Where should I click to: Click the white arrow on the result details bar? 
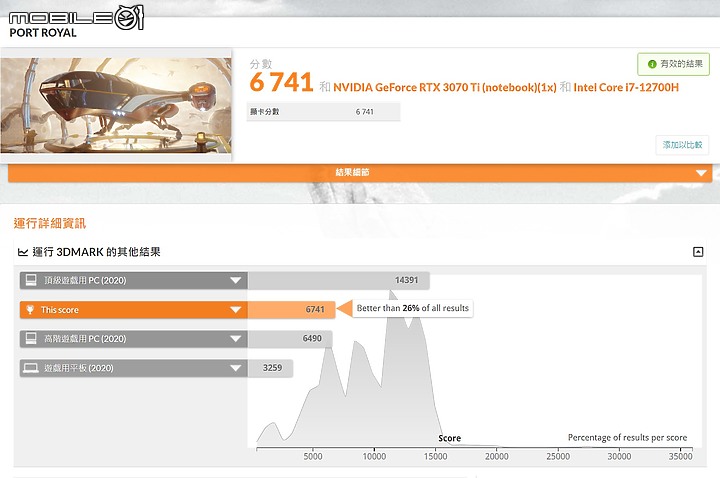coord(701,173)
